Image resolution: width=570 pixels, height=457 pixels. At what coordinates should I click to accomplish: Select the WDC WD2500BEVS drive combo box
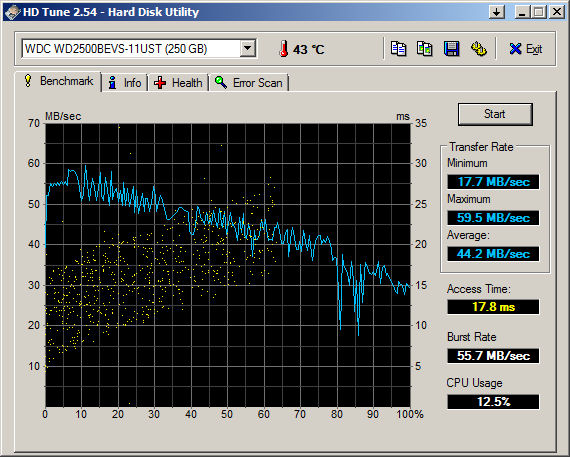click(139, 48)
